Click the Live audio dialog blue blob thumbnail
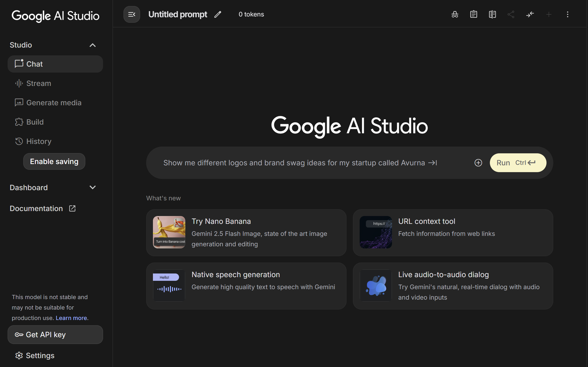 (376, 286)
